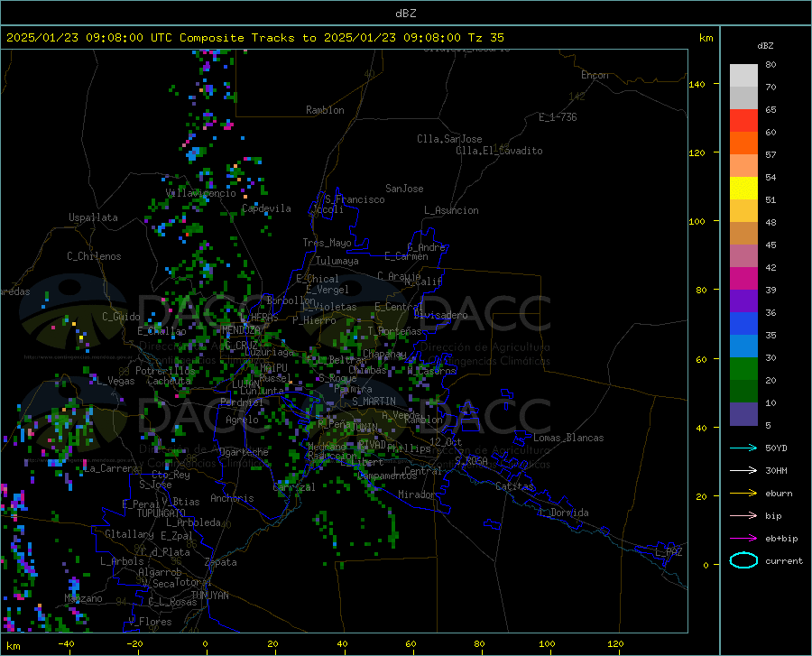
Task: Click the E_1-736 map label
Action: 558,117
